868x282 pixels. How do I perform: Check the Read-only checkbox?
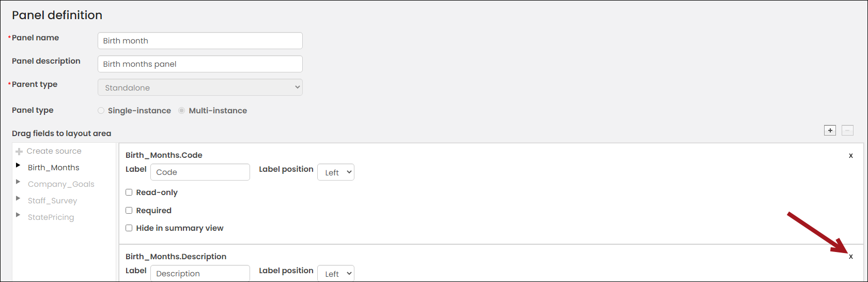coord(129,192)
